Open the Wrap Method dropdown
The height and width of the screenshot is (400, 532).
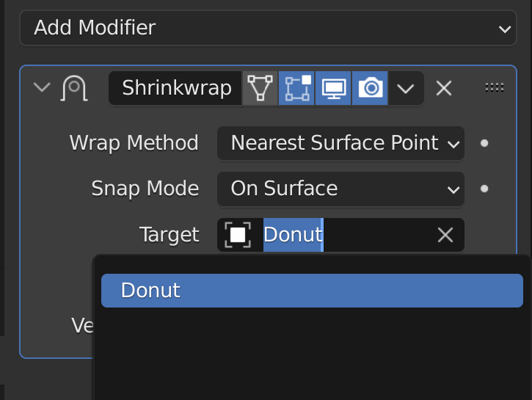340,143
